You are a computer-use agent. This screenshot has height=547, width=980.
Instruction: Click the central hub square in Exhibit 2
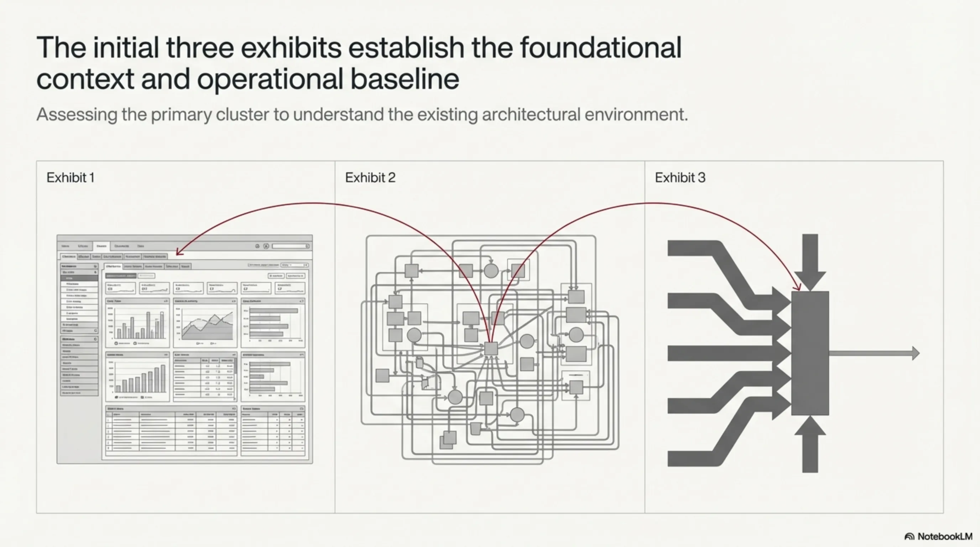(491, 348)
